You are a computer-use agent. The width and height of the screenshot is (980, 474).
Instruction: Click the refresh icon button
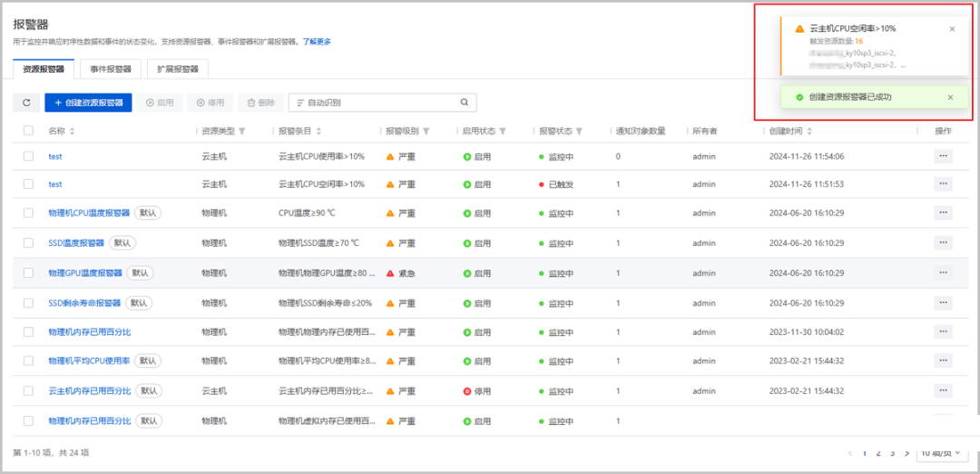[26, 104]
